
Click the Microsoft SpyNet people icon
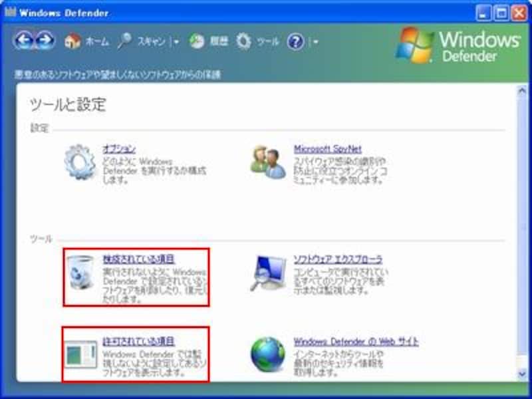pos(268,162)
